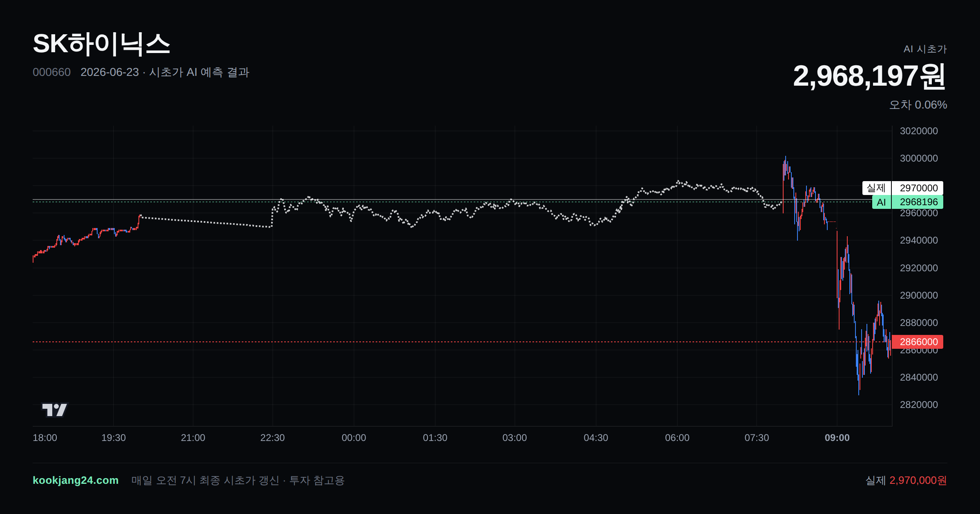
Task: Select the AI 시초가 label
Action: pyautogui.click(x=925, y=49)
